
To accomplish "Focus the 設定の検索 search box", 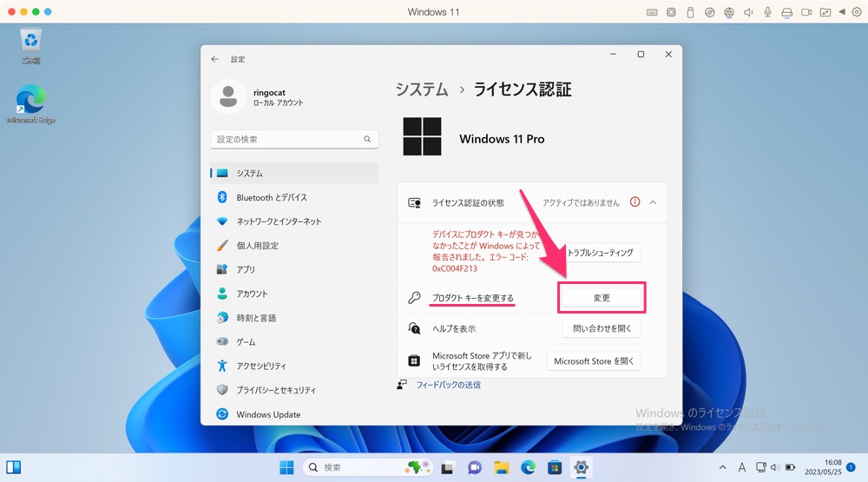I will [x=294, y=139].
